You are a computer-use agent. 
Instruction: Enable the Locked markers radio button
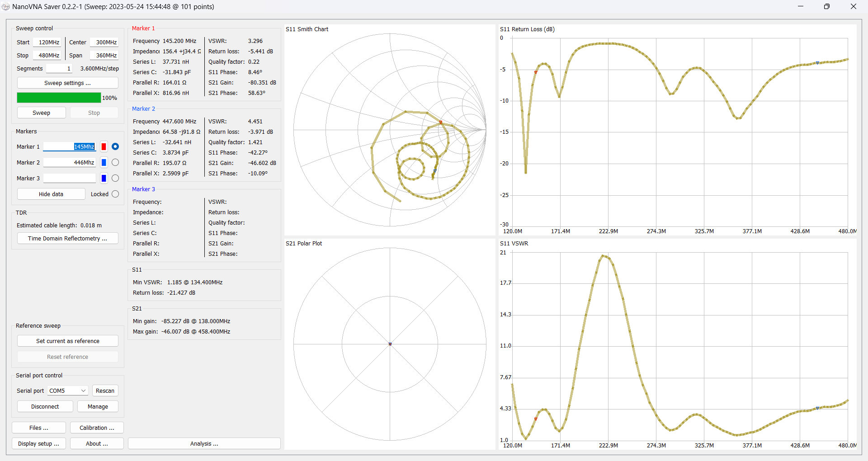coord(115,194)
